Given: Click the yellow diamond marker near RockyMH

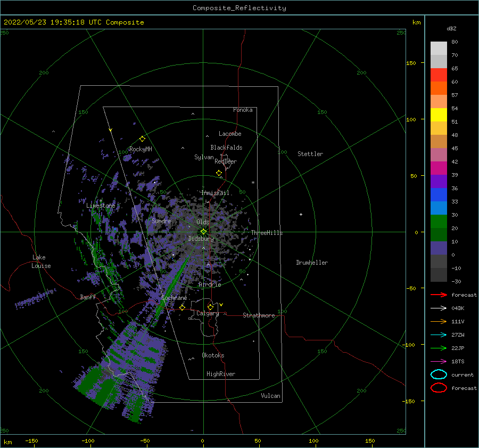Looking at the screenshot, I should pyautogui.click(x=142, y=139).
